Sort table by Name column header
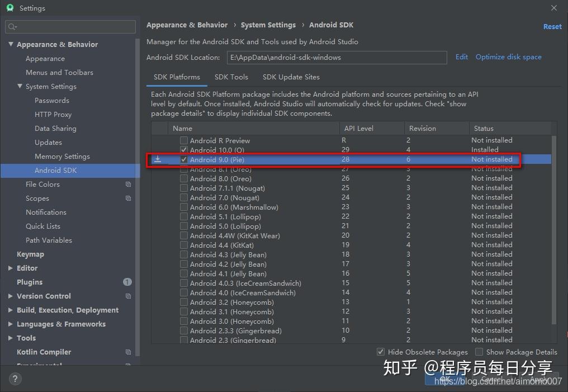Screen dimensions: 568x392 254,128
